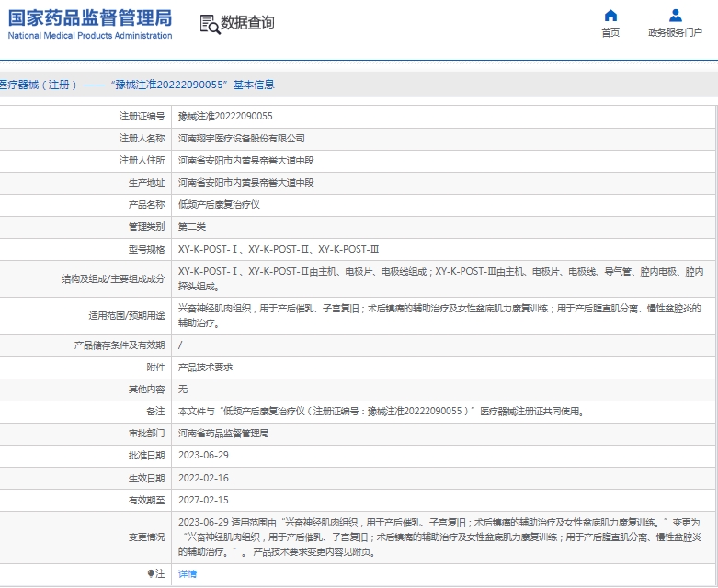This screenshot has width=718, height=588.
Task: Click the 产品名称 label
Action: click(146, 205)
